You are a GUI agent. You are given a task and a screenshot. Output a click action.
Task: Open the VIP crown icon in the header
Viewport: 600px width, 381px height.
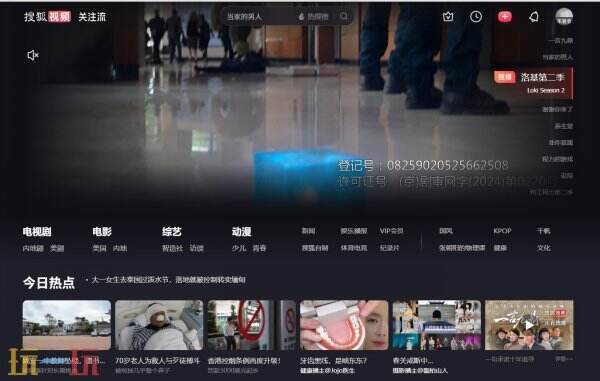(x=448, y=16)
